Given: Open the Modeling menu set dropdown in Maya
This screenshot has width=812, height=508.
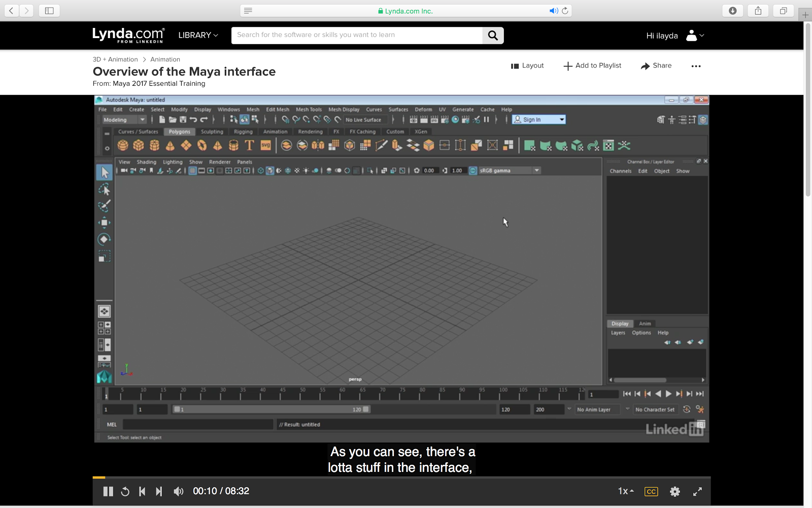Looking at the screenshot, I should coord(124,120).
